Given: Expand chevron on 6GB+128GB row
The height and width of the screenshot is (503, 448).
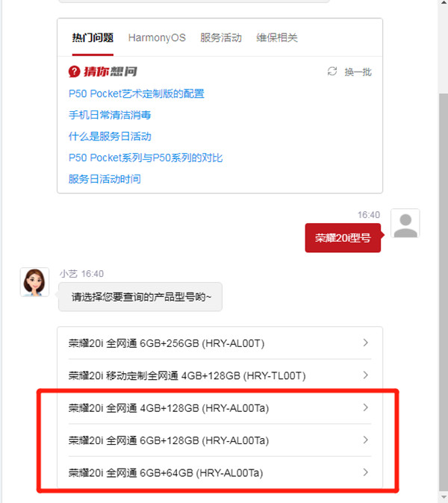Looking at the screenshot, I should point(365,440).
